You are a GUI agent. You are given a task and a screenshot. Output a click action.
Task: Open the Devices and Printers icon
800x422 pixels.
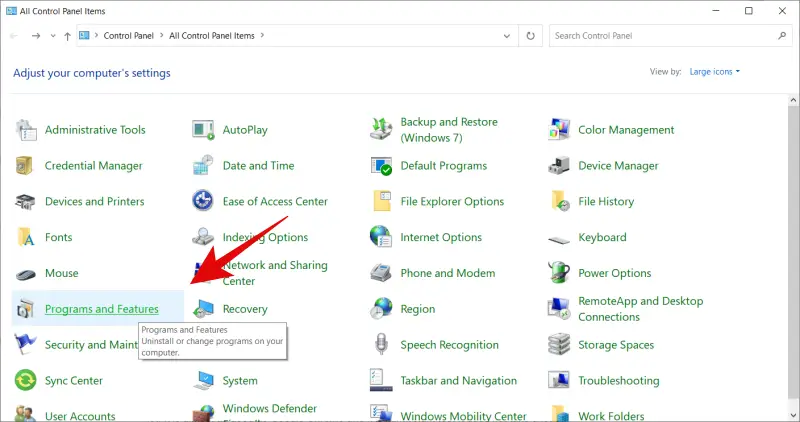26,202
